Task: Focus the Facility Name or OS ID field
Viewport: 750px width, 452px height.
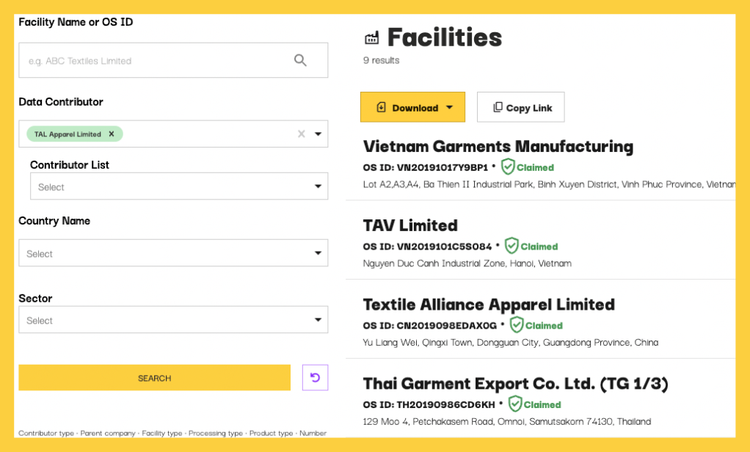Action: [x=155, y=61]
